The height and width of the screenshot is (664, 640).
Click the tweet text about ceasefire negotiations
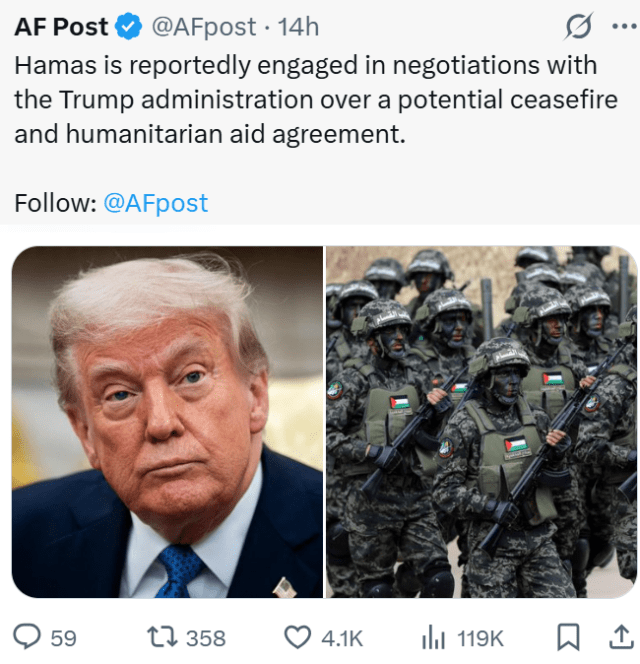tap(316, 100)
